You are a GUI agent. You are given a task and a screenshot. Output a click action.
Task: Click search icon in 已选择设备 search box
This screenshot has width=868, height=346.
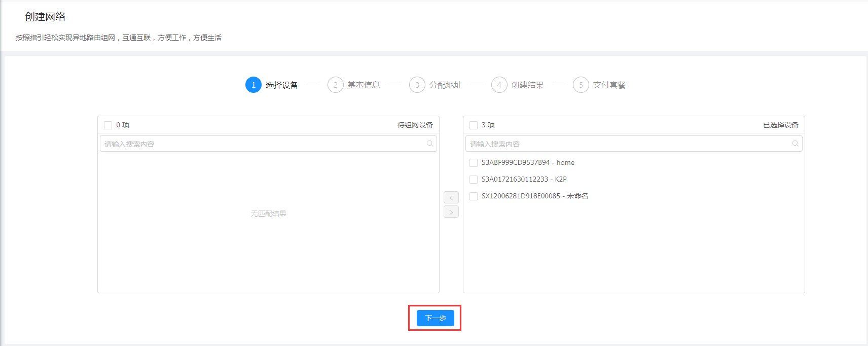[x=795, y=144]
